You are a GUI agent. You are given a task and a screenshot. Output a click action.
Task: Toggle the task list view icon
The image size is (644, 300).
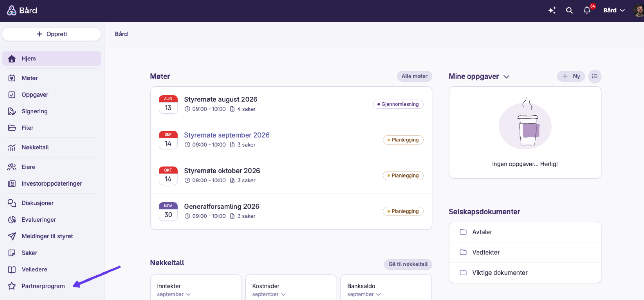pyautogui.click(x=595, y=76)
